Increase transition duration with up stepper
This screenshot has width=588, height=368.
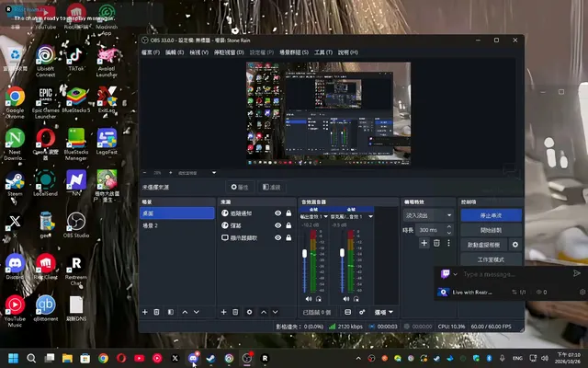click(x=449, y=227)
